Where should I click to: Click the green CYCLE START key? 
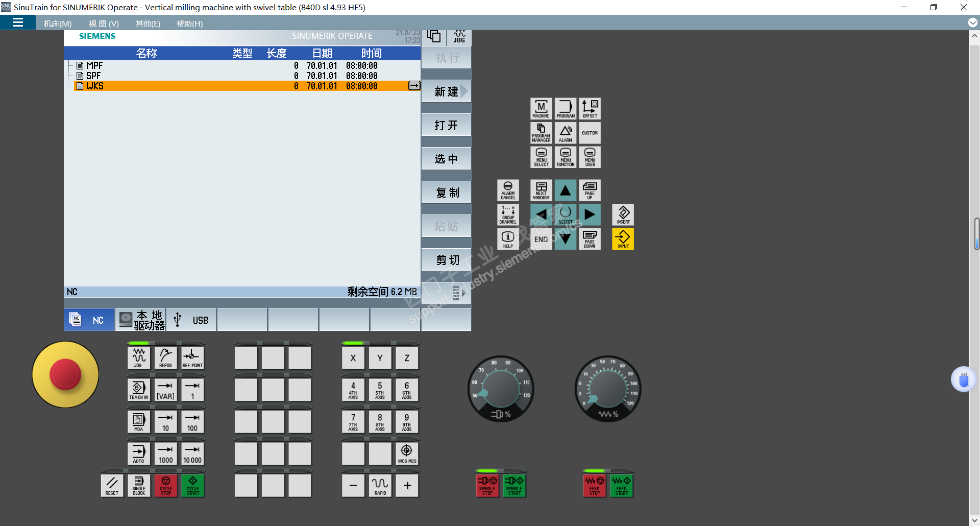tap(192, 486)
